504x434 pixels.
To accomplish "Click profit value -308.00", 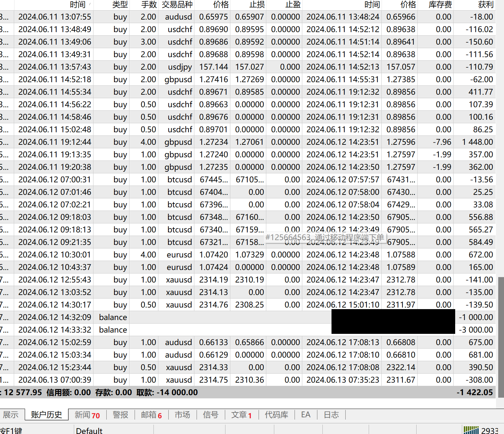I will point(479,380).
